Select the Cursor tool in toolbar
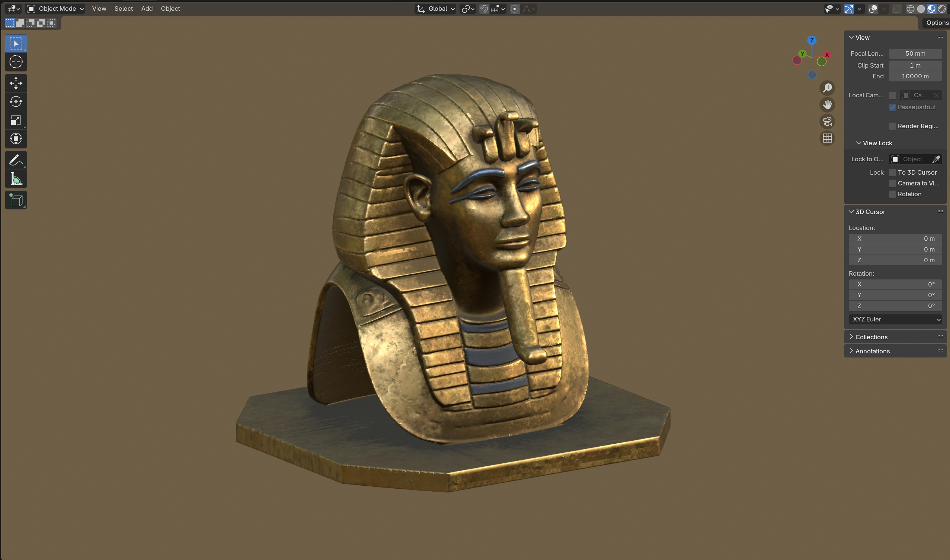The image size is (950, 560). pos(16,62)
